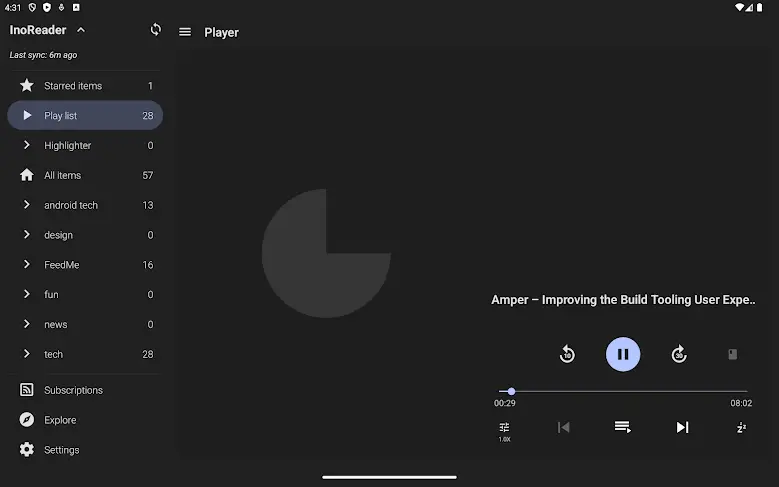The height and width of the screenshot is (487, 779).
Task: Tap the sync refresh icon
Action: click(x=156, y=30)
